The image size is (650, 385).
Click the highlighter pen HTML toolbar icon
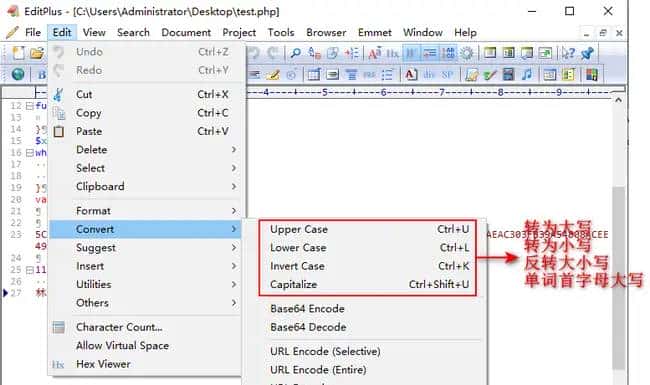pyautogui.click(x=273, y=75)
